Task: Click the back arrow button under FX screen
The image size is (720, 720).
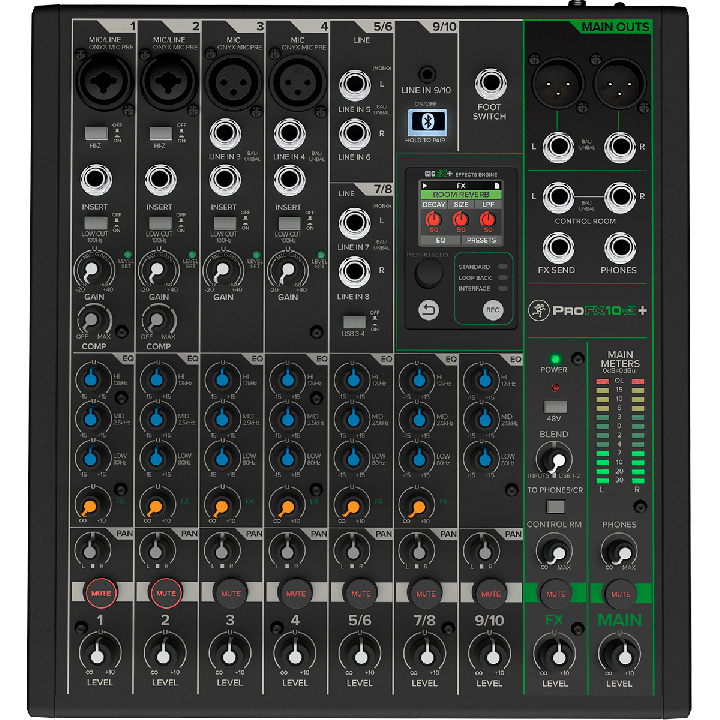Action: pos(428,310)
